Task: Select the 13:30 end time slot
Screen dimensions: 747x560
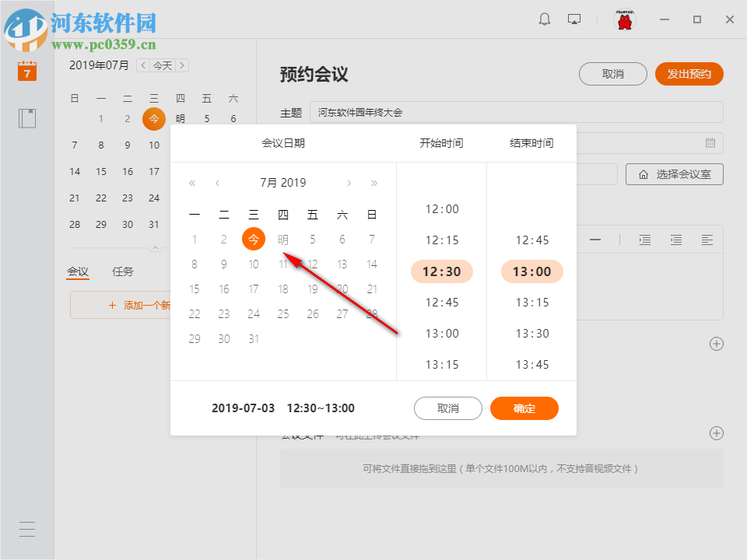Action: 531,334
